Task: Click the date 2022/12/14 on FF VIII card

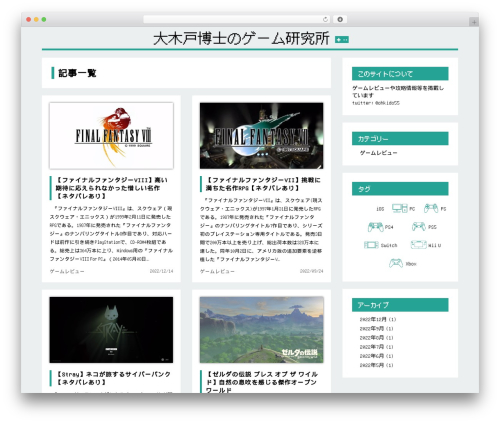Action: 161,271
